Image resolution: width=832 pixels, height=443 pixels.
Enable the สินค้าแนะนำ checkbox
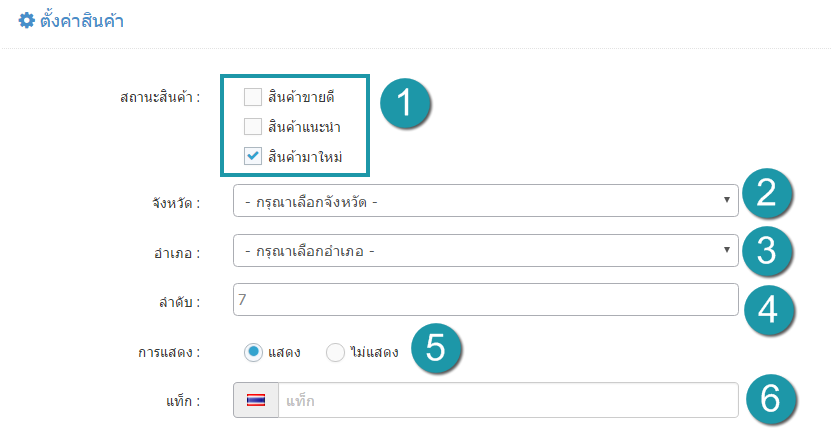click(x=253, y=127)
